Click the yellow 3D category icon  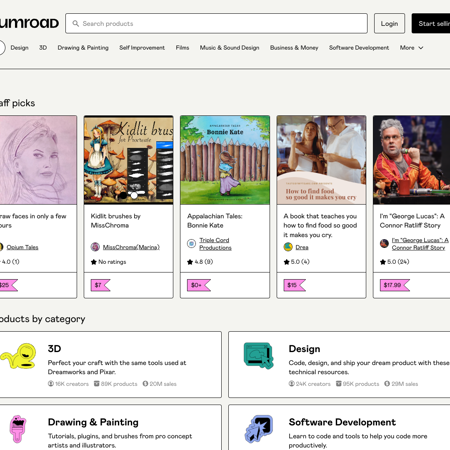[19, 356]
